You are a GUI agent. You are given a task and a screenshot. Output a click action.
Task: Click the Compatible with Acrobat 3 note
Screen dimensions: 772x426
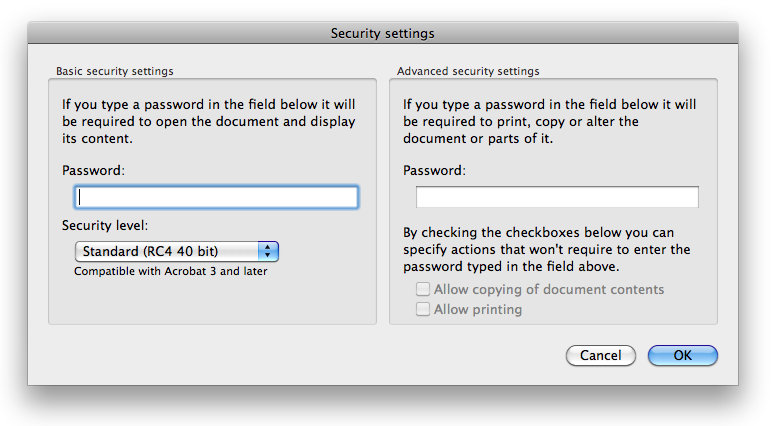click(171, 271)
